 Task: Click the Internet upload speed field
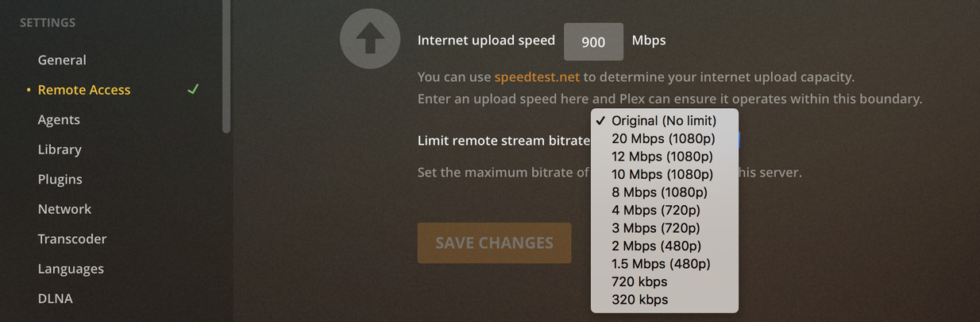pos(593,42)
